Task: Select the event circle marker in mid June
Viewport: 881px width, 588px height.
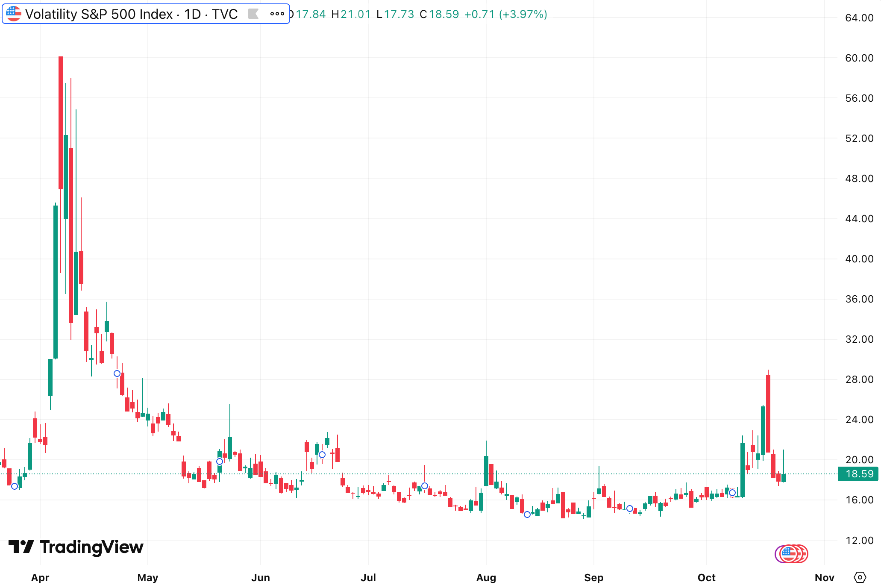Action: click(322, 455)
